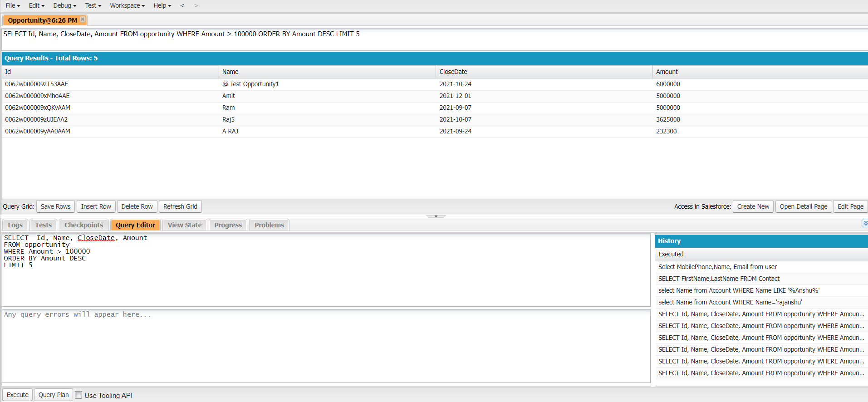
Task: Click Open Detail Page button
Action: [x=804, y=206]
